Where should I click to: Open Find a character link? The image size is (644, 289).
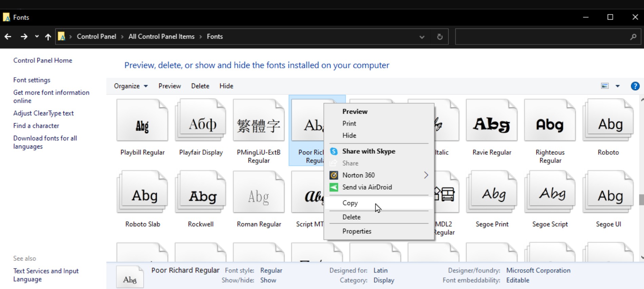36,126
